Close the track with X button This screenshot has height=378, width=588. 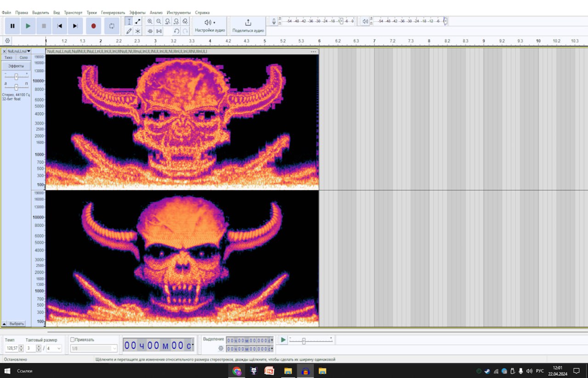(5, 52)
